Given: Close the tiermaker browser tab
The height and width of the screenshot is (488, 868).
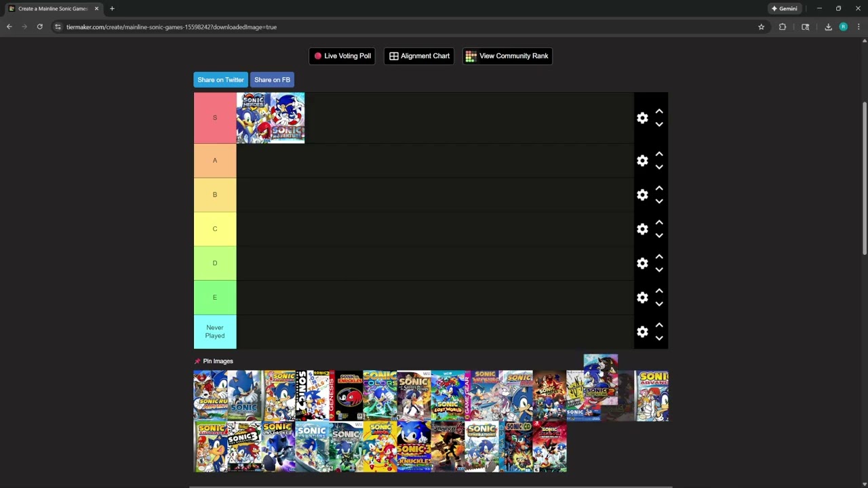Looking at the screenshot, I should tap(96, 9).
